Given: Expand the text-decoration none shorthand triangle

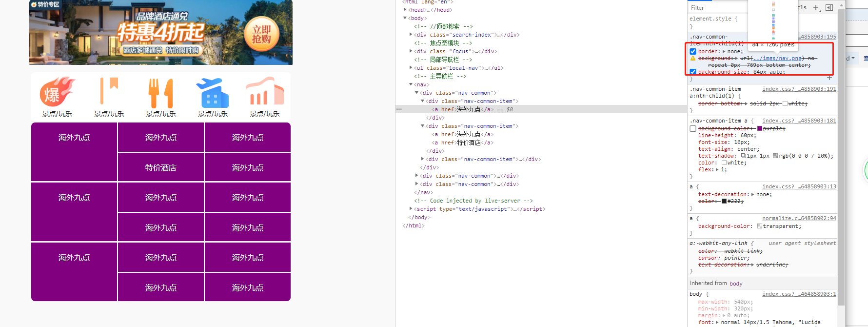Looking at the screenshot, I should tap(752, 194).
